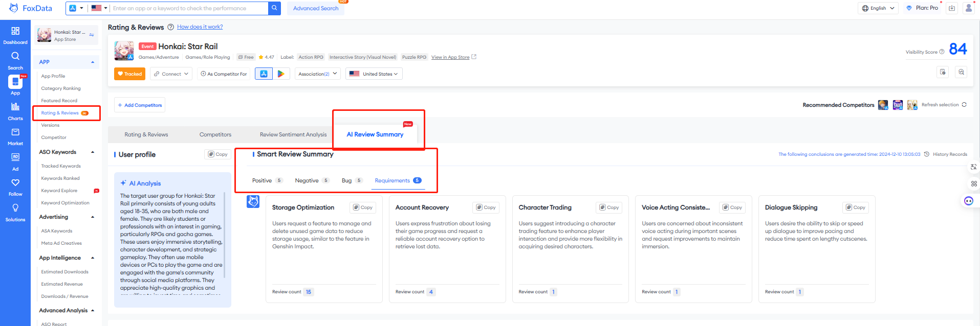Viewport: 980px width, 326px height.
Task: Show the Bug review summaries
Action: 352,180
